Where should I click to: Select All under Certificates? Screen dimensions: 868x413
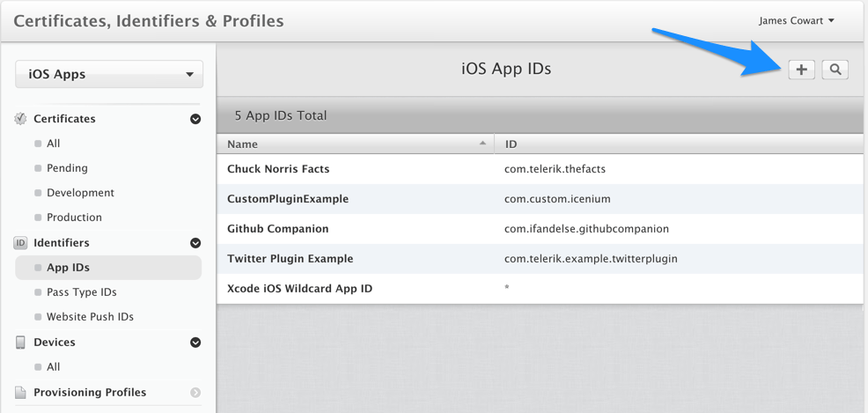(x=53, y=144)
